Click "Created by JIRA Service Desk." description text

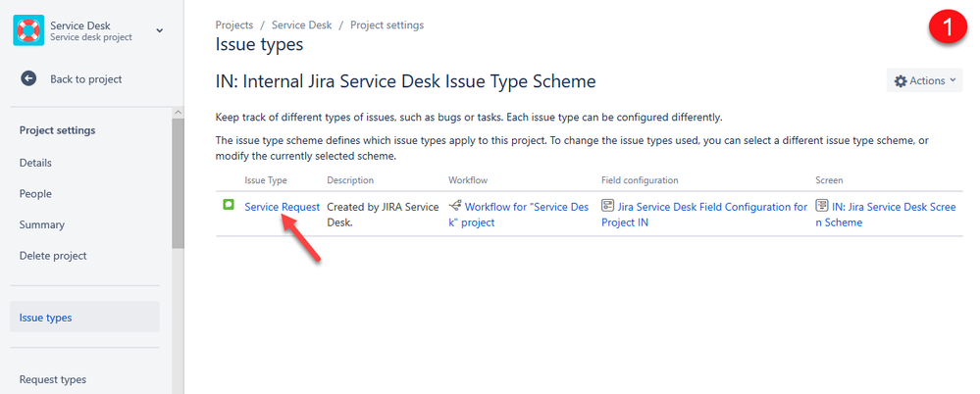(384, 215)
